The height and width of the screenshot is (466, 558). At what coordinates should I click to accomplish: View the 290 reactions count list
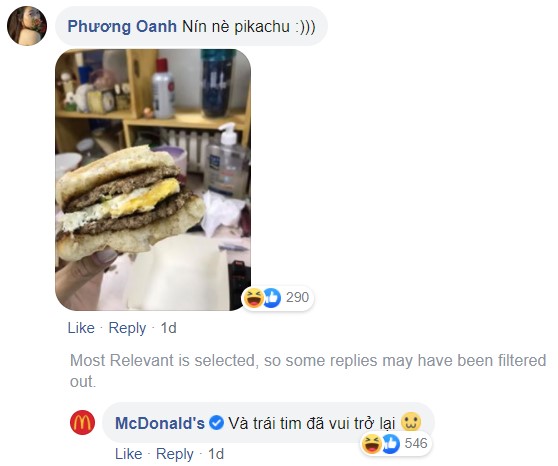[x=297, y=298]
